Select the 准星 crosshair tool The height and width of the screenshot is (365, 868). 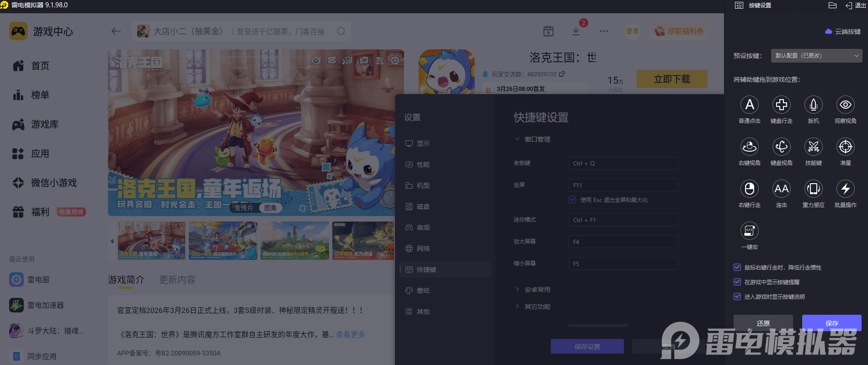click(846, 147)
